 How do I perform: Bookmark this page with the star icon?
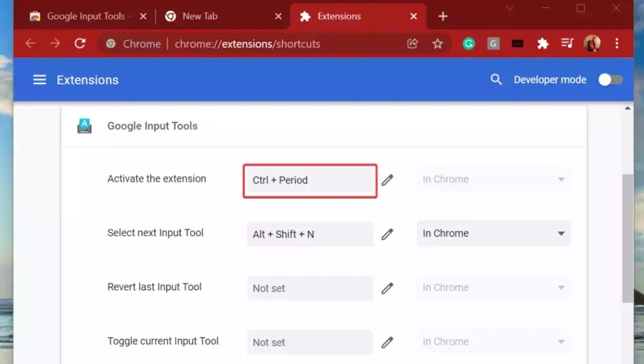[438, 43]
